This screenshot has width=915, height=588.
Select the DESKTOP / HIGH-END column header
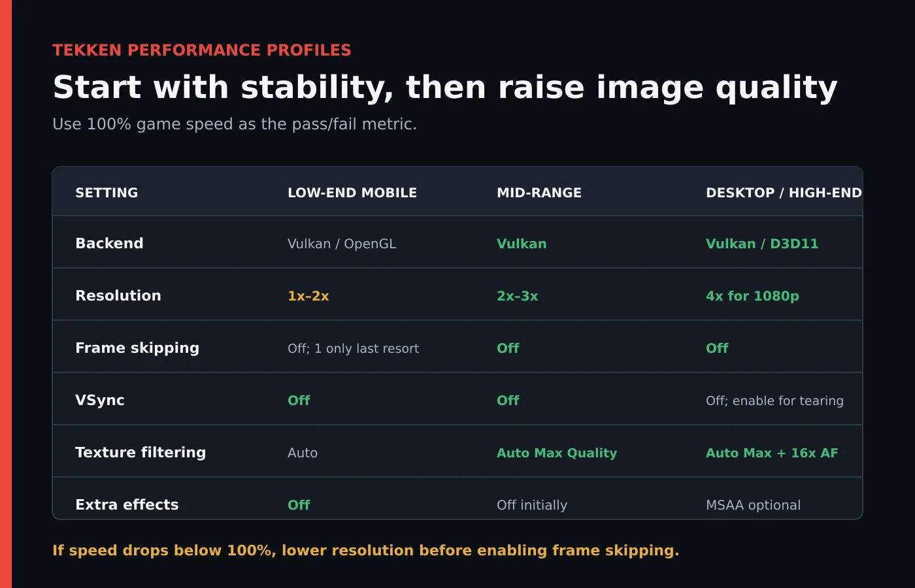pyautogui.click(x=784, y=193)
